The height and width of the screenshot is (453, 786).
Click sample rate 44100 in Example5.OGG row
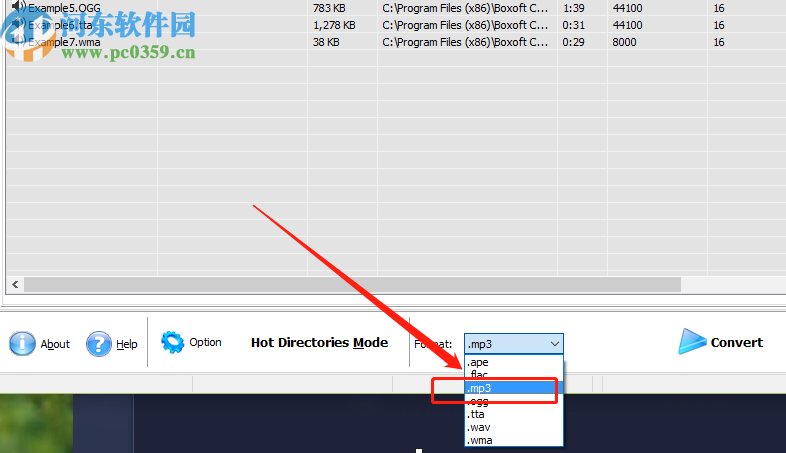click(x=628, y=8)
